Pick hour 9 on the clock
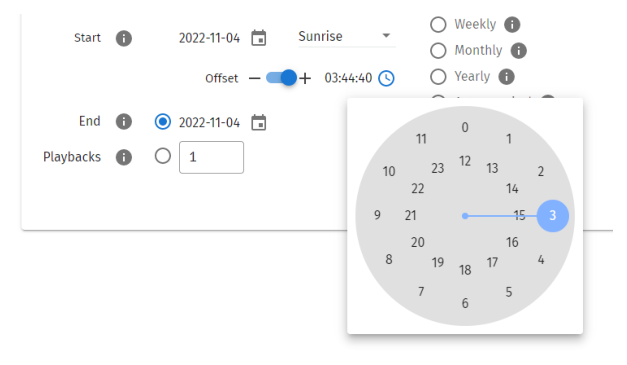This screenshot has width=627, height=365. [x=377, y=215]
